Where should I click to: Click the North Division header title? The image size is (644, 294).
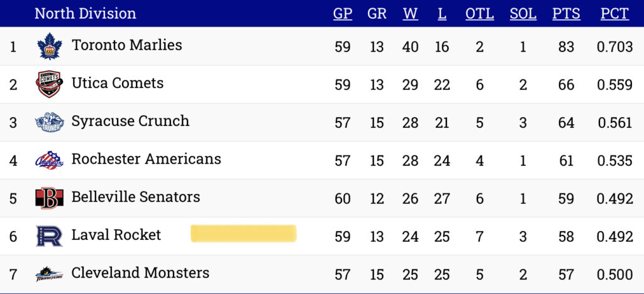click(85, 14)
